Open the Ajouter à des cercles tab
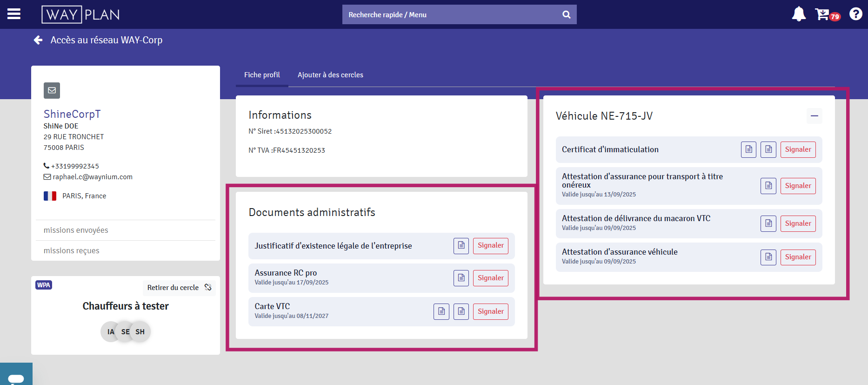The image size is (868, 385). coord(330,75)
